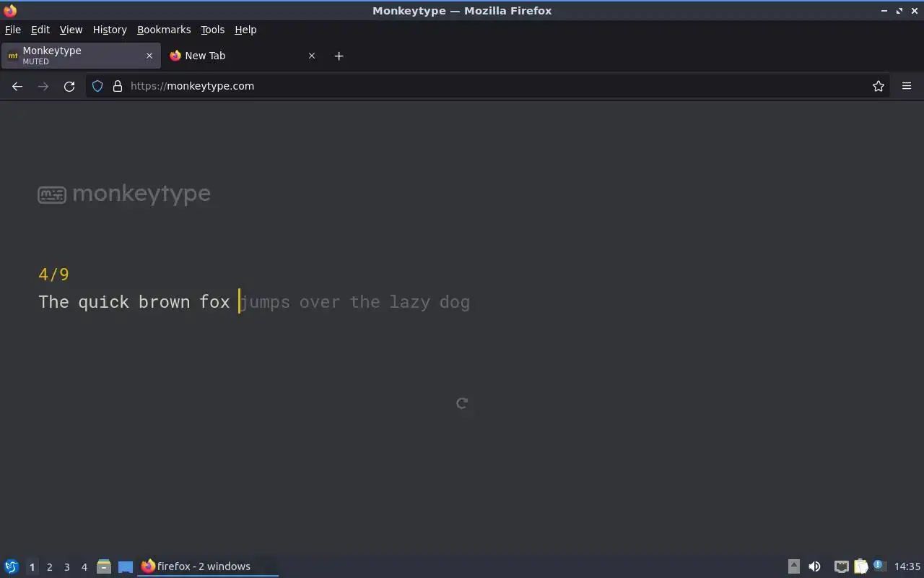924x578 pixels.
Task: Click the site security padlock
Action: [118, 86]
